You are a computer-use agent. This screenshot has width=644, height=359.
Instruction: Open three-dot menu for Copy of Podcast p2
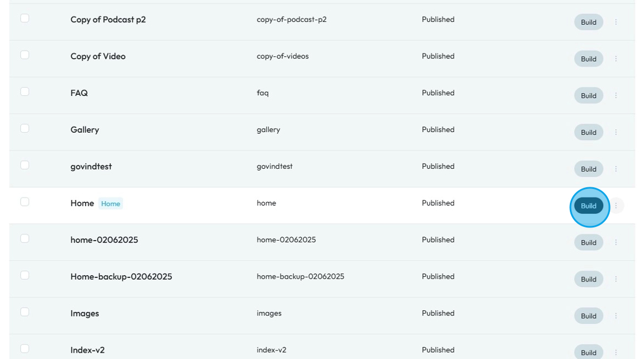(616, 22)
